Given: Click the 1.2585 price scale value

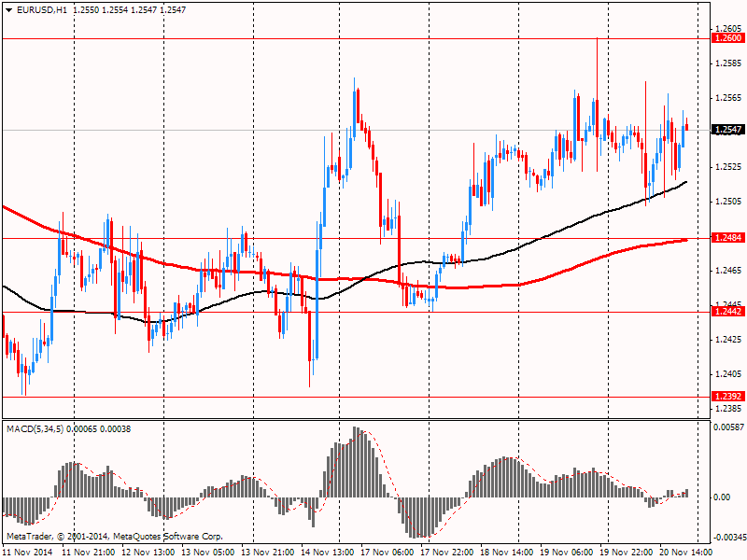Looking at the screenshot, I should pos(729,63).
